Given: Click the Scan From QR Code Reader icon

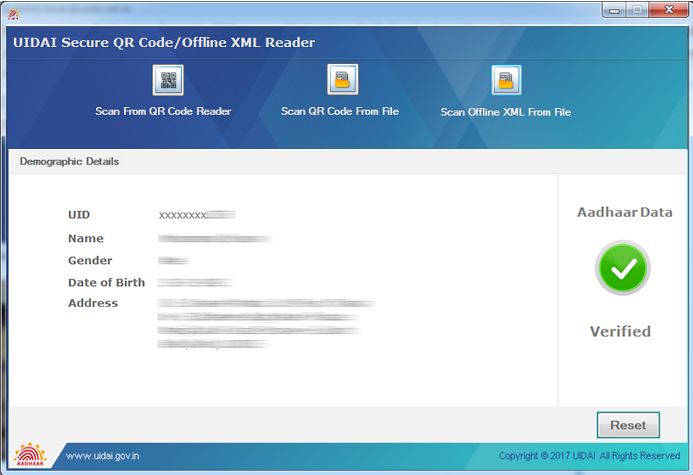Looking at the screenshot, I should (168, 80).
